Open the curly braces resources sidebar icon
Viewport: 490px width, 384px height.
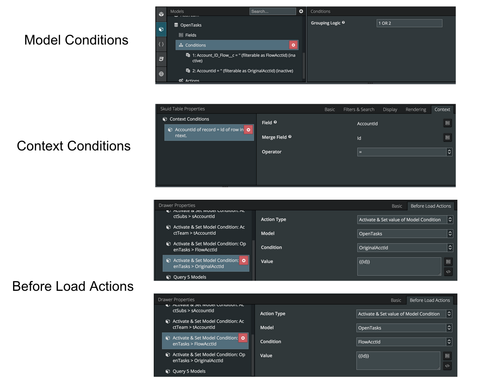(161, 44)
